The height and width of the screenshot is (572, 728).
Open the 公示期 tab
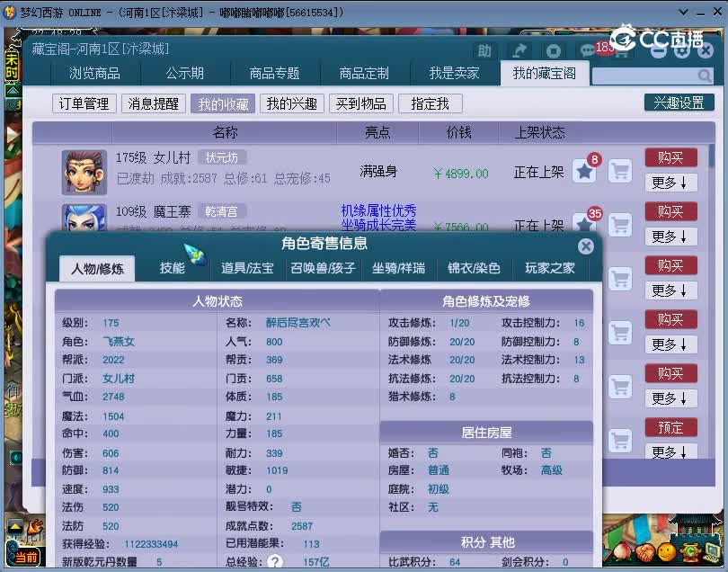tap(185, 74)
